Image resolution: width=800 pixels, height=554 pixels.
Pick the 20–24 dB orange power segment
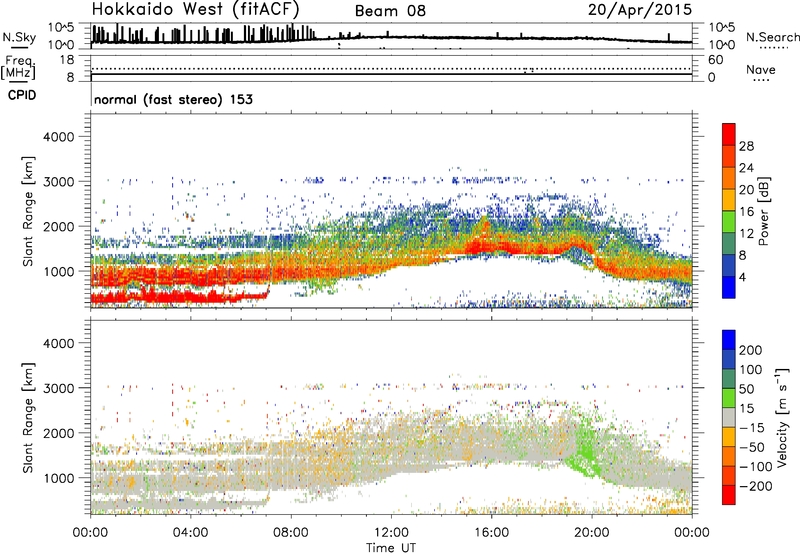[729, 178]
